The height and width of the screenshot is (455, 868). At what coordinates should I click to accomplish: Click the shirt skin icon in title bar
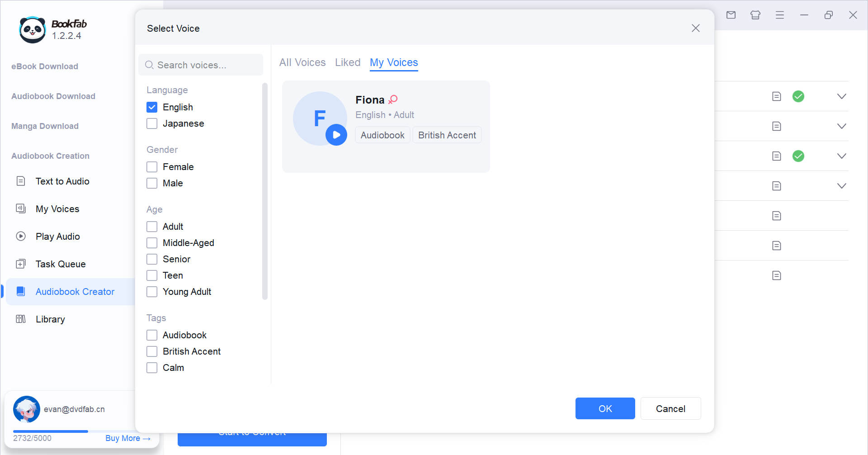(755, 15)
